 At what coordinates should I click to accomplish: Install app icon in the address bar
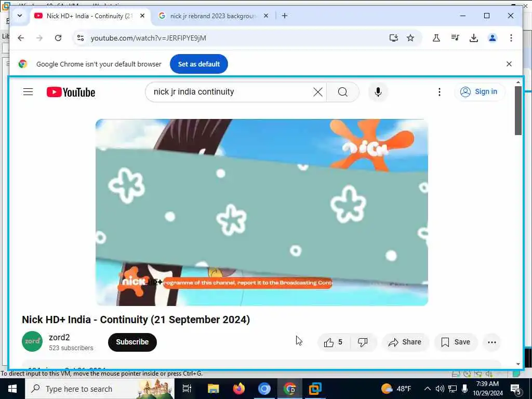click(394, 38)
